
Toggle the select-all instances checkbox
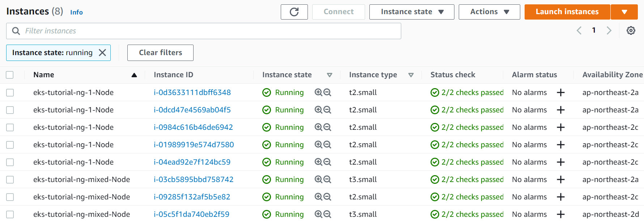(10, 75)
